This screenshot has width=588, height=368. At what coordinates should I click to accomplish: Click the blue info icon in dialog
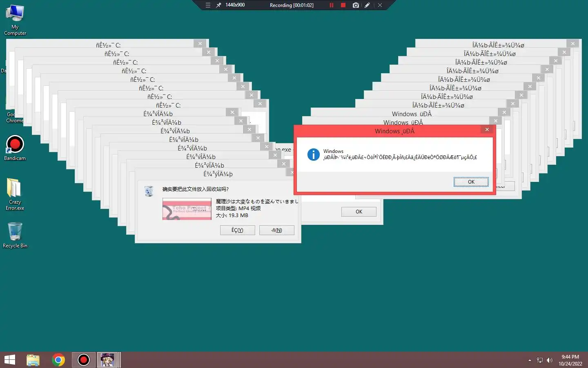coord(313,155)
